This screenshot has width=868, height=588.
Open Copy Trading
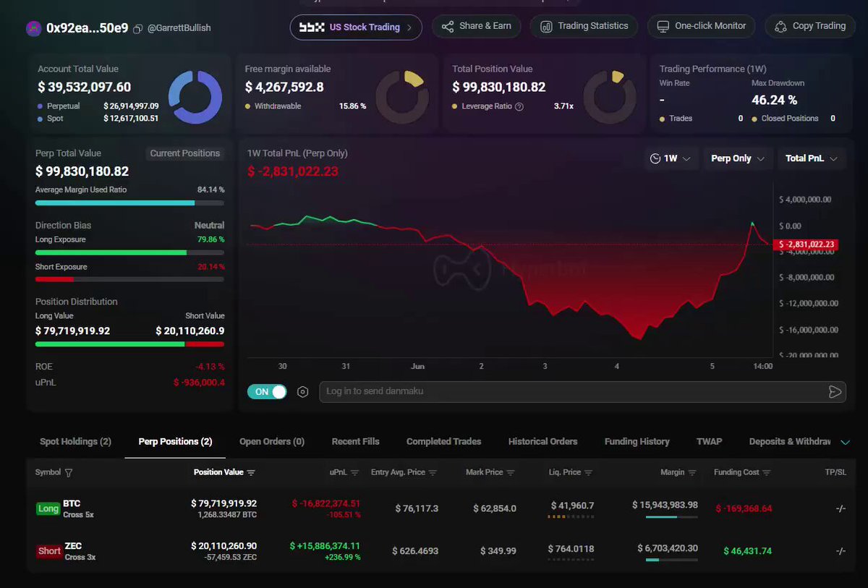coord(810,26)
